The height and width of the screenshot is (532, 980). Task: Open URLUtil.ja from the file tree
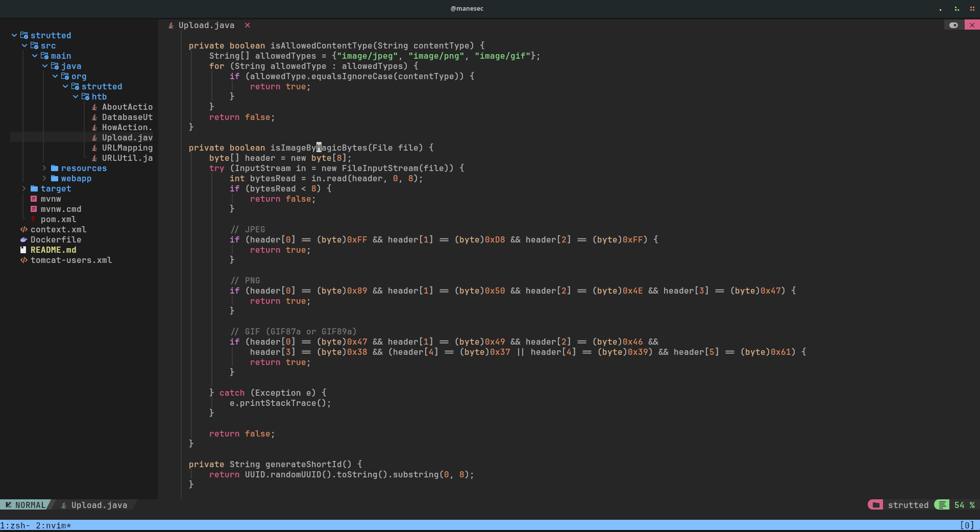[x=127, y=158]
